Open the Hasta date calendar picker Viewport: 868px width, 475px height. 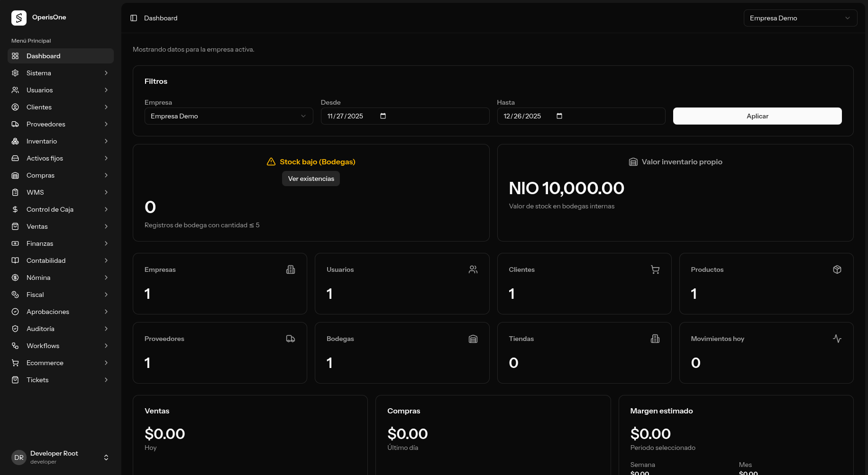559,116
